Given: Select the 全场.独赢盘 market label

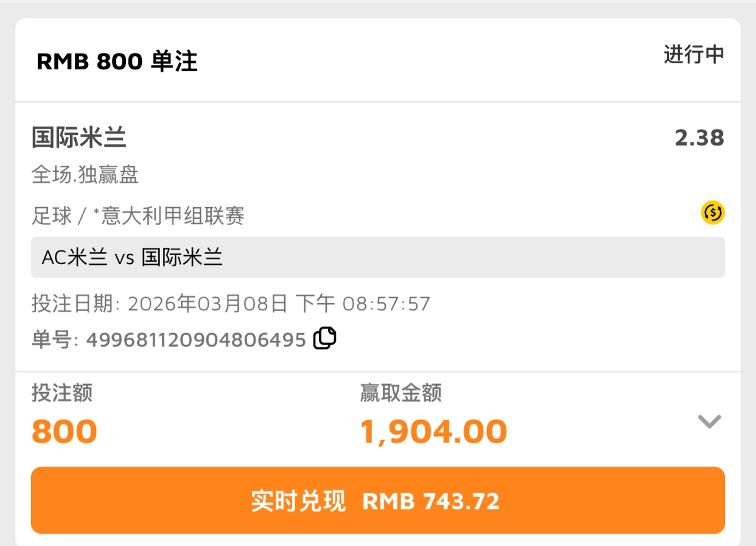Looking at the screenshot, I should point(85,175).
